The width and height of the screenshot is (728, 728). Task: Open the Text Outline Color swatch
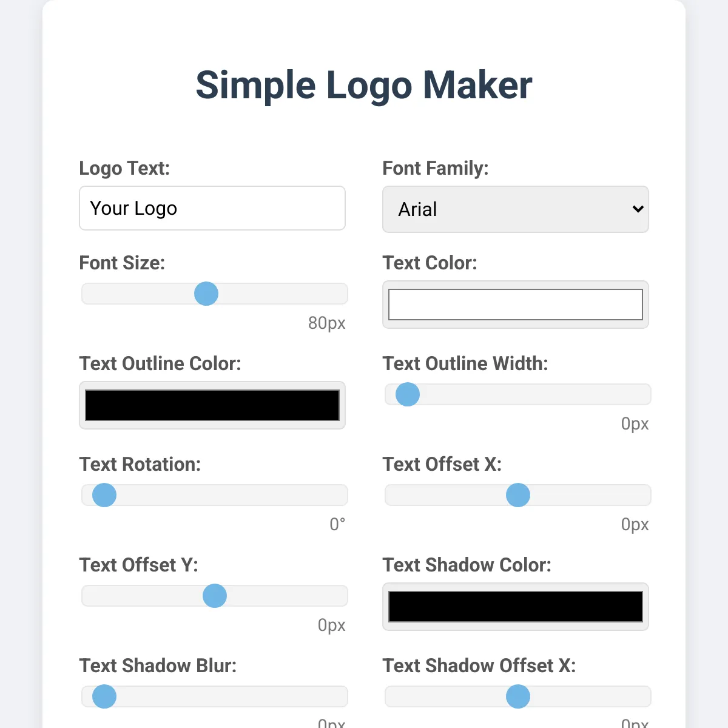point(212,405)
